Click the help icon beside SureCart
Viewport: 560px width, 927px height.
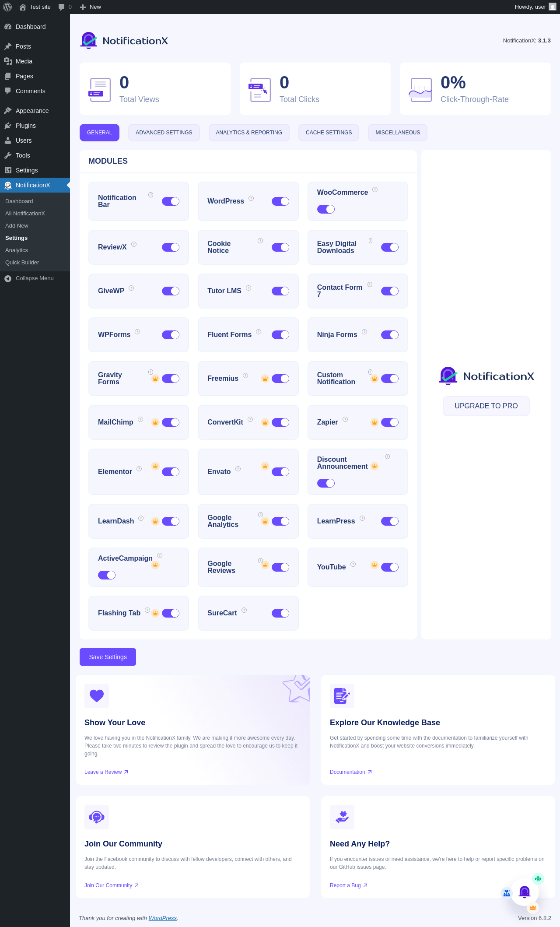[244, 610]
